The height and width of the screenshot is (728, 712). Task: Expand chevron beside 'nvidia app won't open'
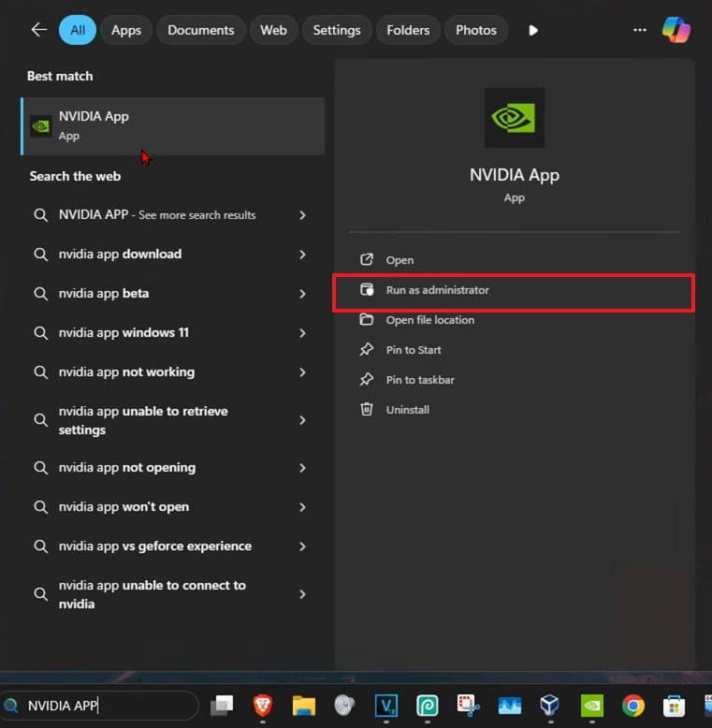[x=302, y=507]
